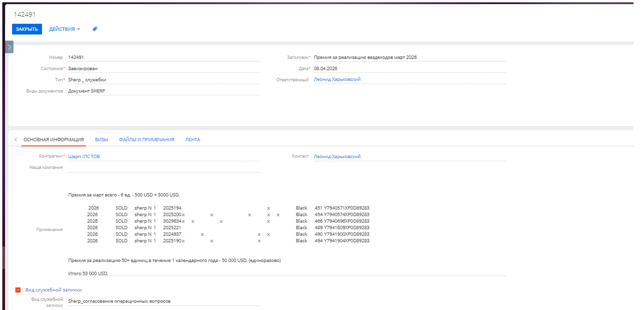Click the number 2025194 in the notes
Screen dimensions: 644x310
point(172,208)
